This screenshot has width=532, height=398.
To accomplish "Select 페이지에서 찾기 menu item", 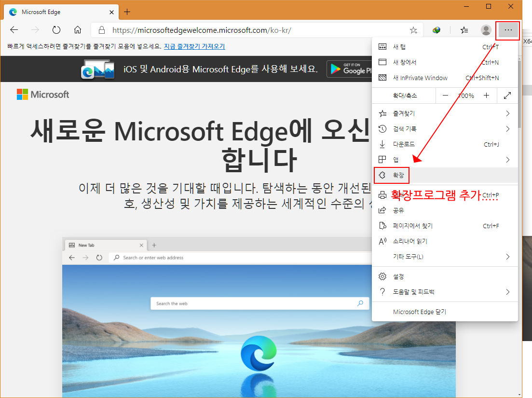I will click(x=445, y=226).
